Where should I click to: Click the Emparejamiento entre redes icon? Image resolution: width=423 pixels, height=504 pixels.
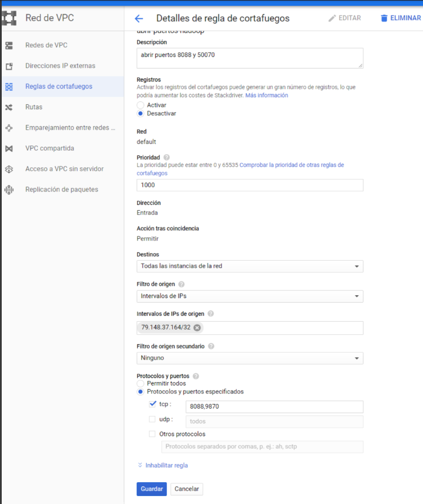coord(9,128)
